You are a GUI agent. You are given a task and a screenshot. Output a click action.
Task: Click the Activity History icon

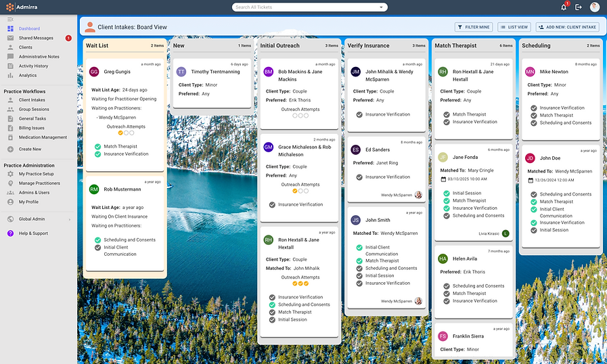(x=10, y=66)
